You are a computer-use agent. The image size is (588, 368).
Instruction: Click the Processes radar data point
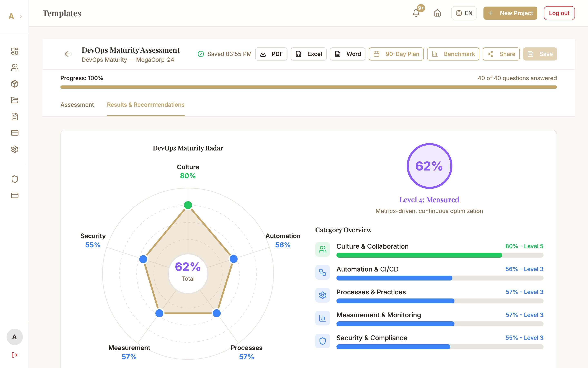(217, 313)
